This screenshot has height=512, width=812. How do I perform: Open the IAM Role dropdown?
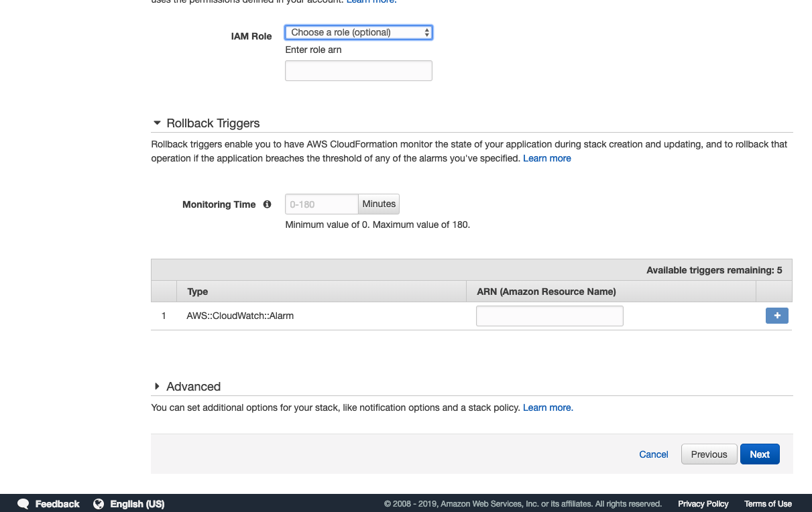(359, 32)
